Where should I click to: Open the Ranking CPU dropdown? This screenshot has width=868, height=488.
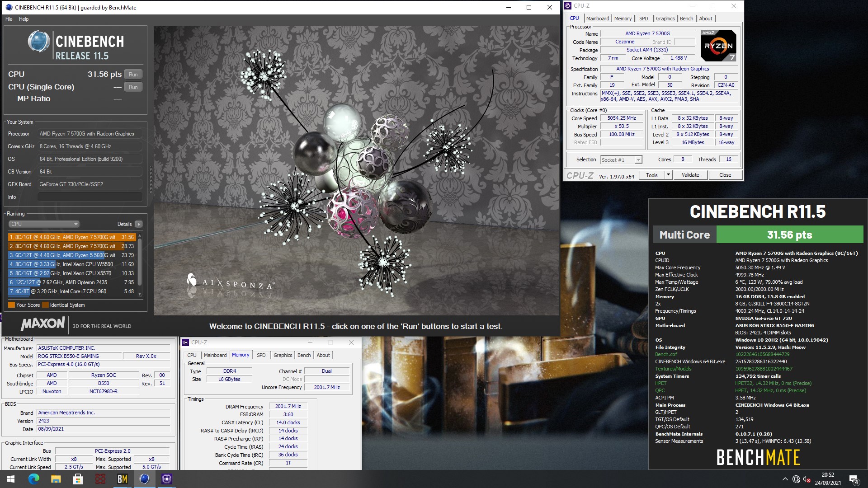44,224
